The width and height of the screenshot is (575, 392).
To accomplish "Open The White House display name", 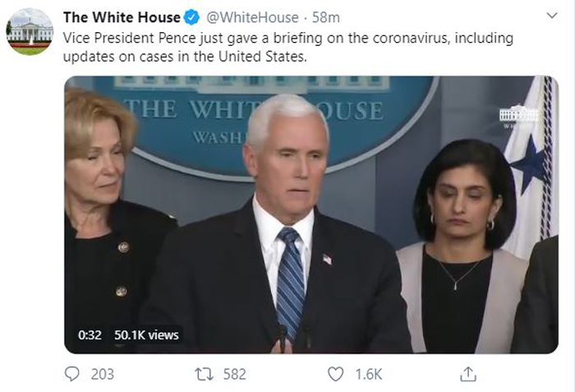I will tap(122, 17).
